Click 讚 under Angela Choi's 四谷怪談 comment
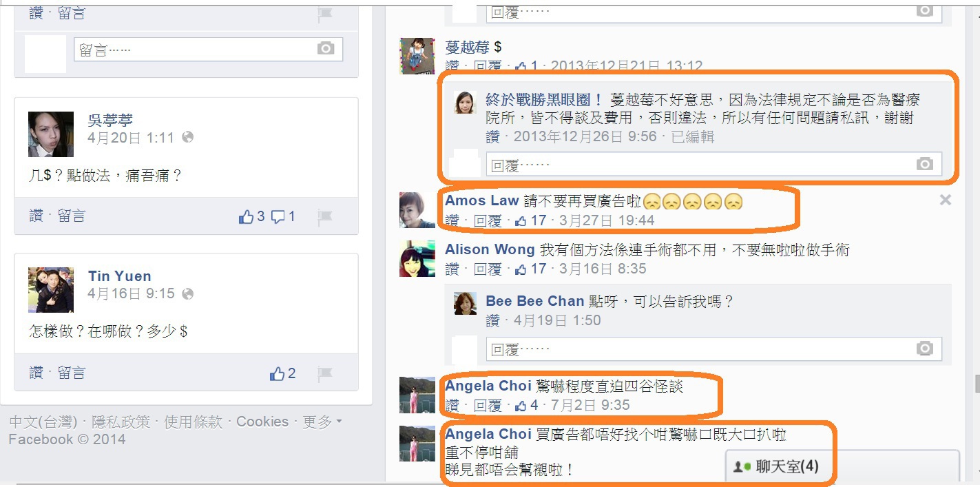 pos(452,405)
